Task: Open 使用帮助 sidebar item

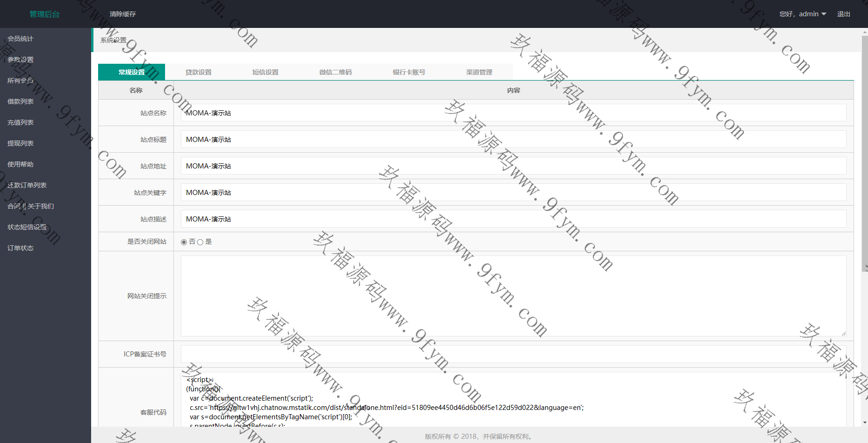Action: (x=20, y=164)
